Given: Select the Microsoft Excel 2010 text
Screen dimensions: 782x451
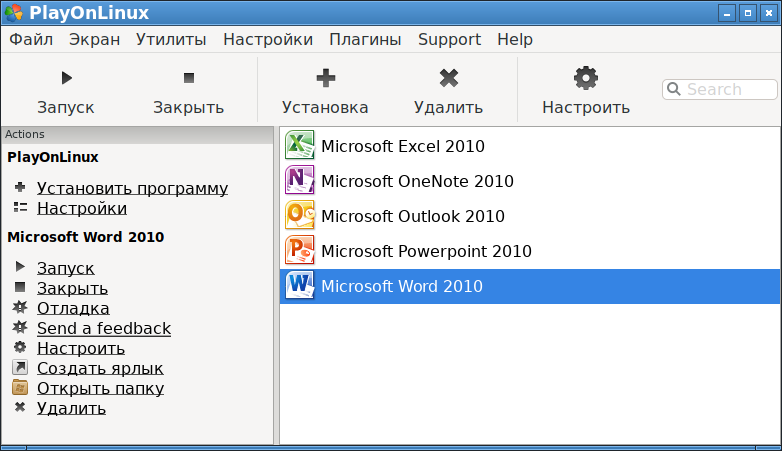Looking at the screenshot, I should (403, 146).
